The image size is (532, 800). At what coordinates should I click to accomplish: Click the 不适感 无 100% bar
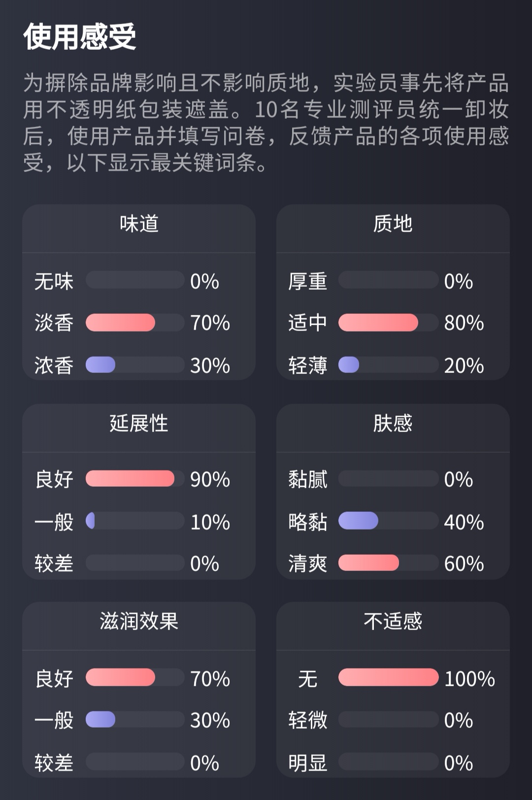point(388,678)
